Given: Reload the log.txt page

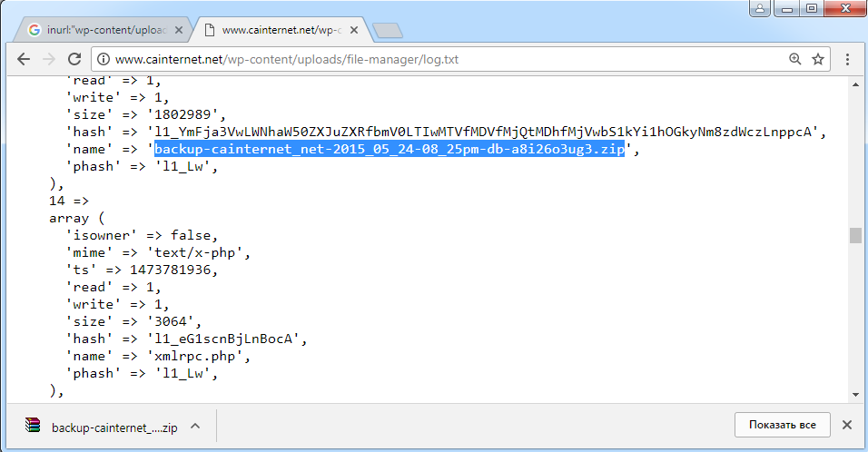Looking at the screenshot, I should (74, 59).
